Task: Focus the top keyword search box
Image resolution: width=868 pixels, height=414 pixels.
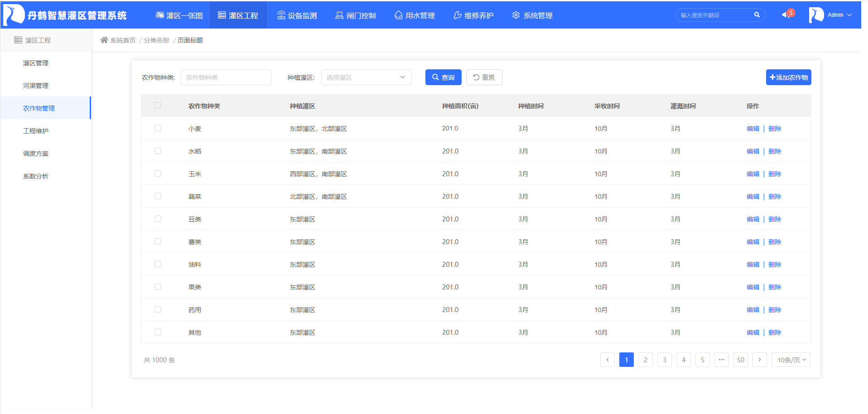Action: coord(720,15)
